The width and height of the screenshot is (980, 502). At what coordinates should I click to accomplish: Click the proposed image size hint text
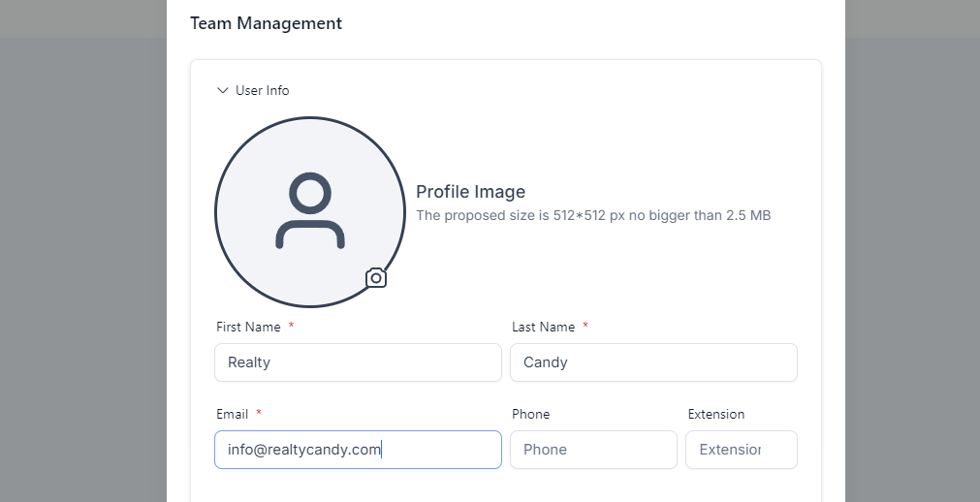click(x=592, y=215)
